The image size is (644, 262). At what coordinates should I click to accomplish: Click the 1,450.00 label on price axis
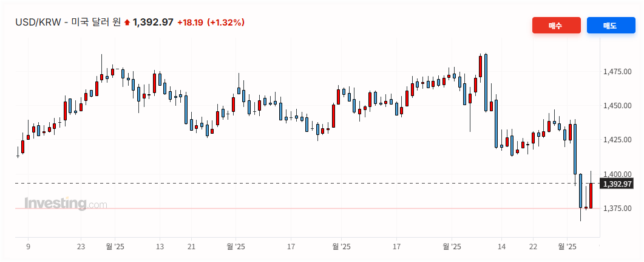(616, 106)
